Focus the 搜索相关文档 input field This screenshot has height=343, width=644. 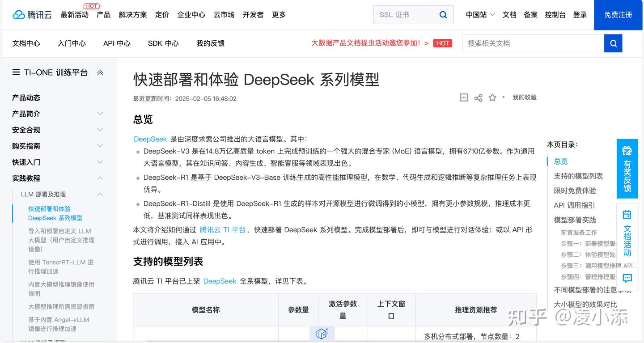pos(533,43)
